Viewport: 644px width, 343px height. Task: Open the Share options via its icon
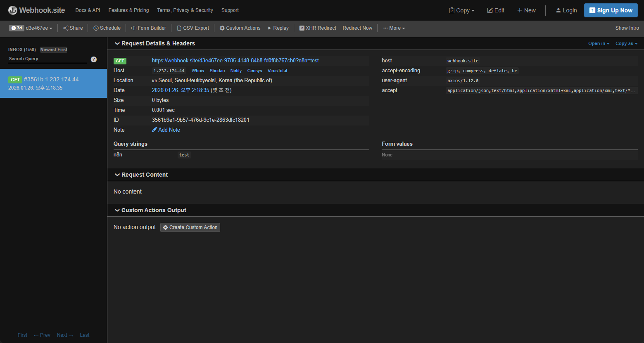point(65,28)
